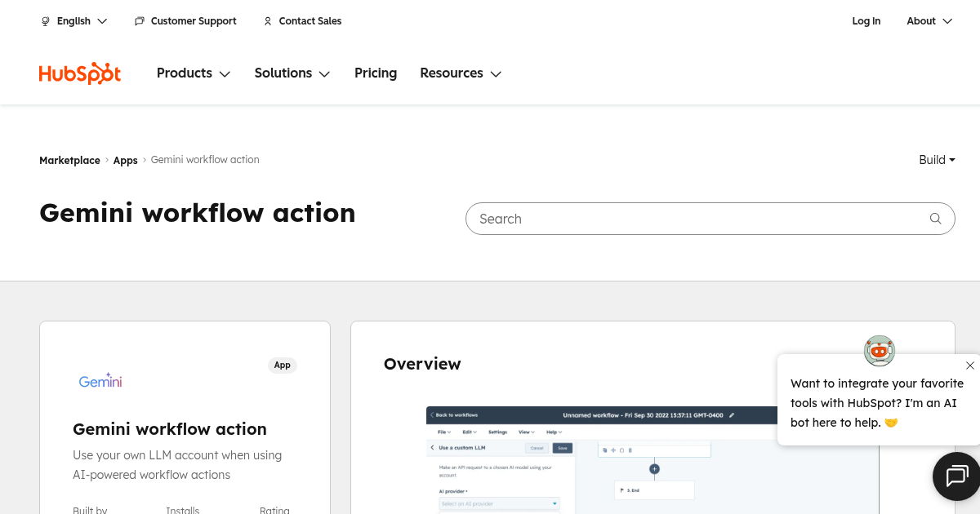This screenshot has height=514, width=980.
Task: Click the Log in link
Action: click(x=866, y=21)
